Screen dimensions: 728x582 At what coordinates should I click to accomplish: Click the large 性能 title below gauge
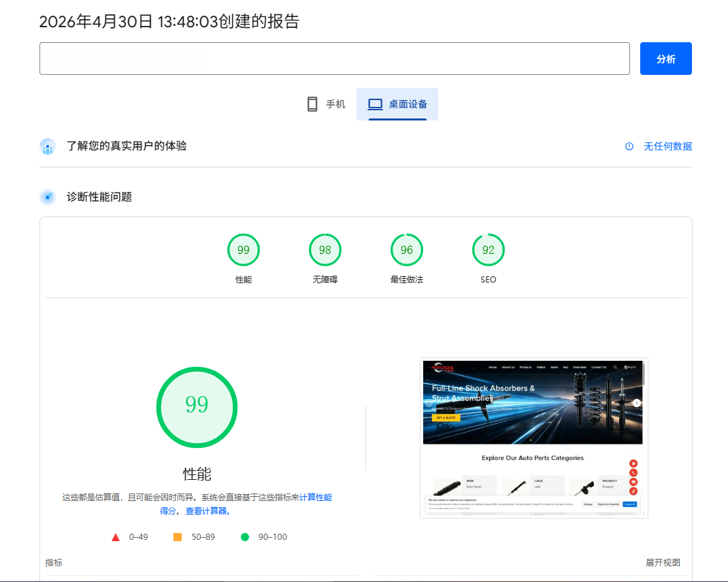pyautogui.click(x=197, y=474)
